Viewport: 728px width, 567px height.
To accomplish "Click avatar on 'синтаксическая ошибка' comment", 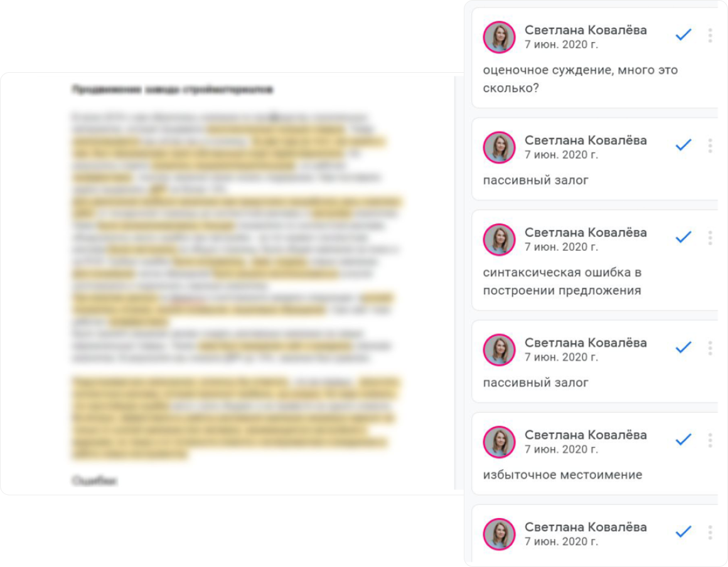I will tap(499, 240).
